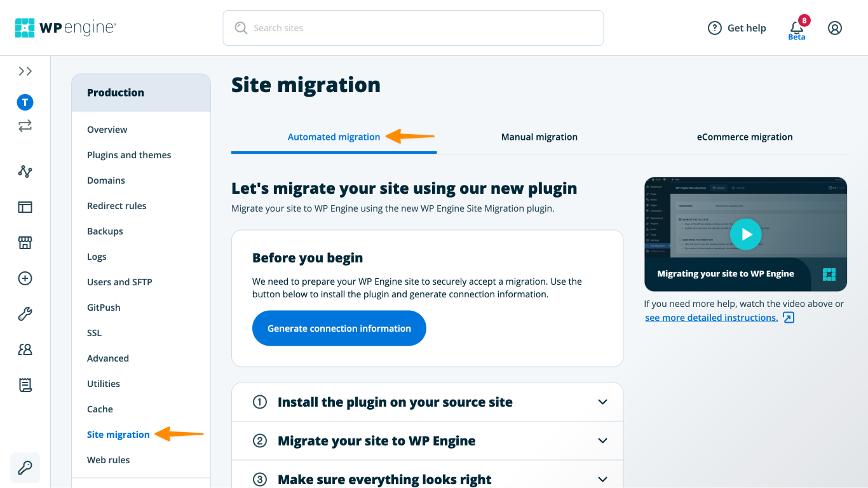868x488 pixels.
Task: Open the account profile icon
Action: pyautogui.click(x=835, y=27)
